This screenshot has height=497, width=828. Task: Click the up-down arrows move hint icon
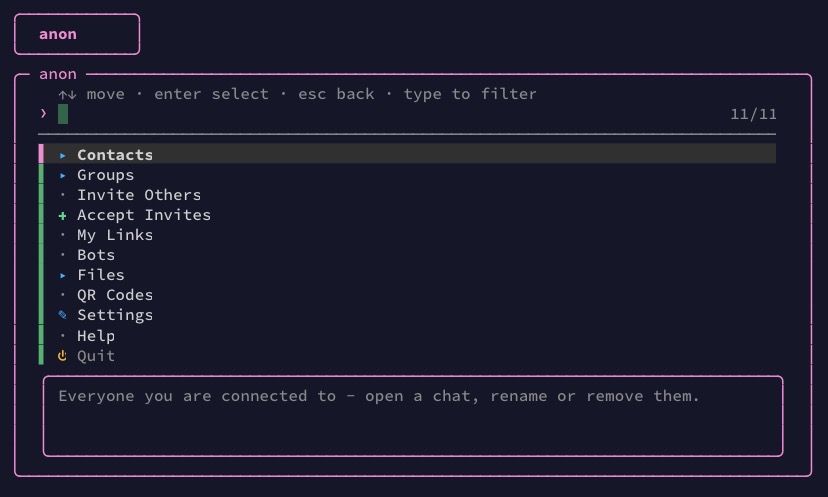[68, 95]
